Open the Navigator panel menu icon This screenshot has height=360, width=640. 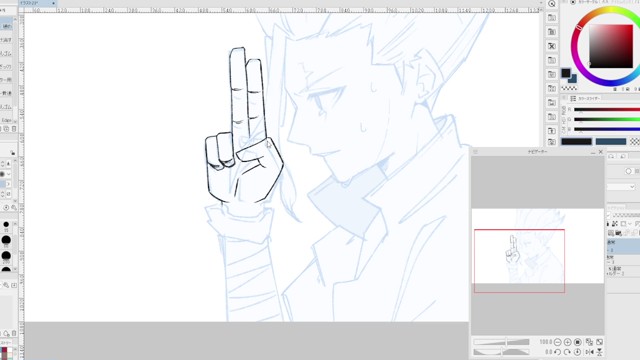pos(476,152)
